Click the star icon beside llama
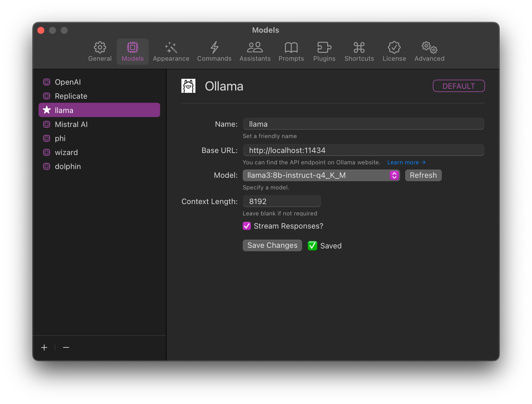532x404 pixels. point(47,110)
